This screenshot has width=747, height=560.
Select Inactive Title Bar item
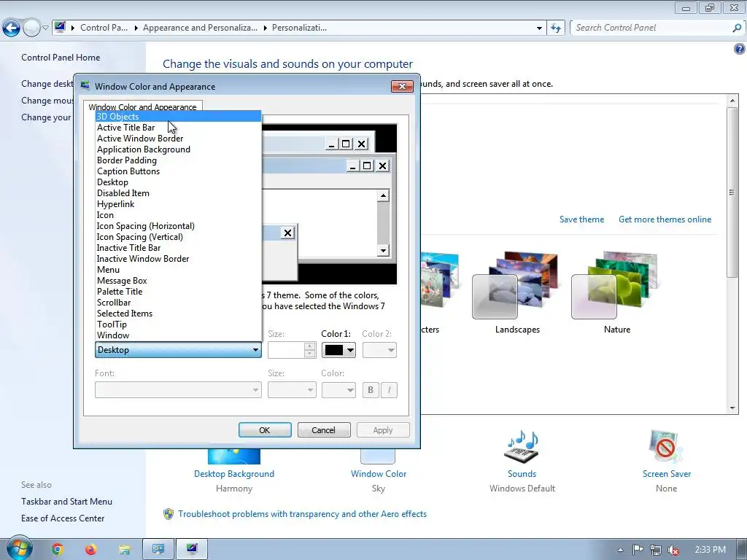pyautogui.click(x=178, y=248)
